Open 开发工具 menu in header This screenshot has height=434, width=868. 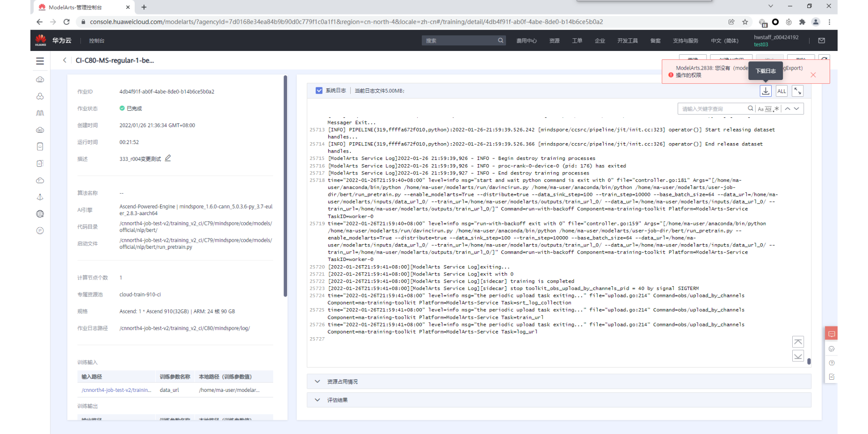pyautogui.click(x=627, y=41)
